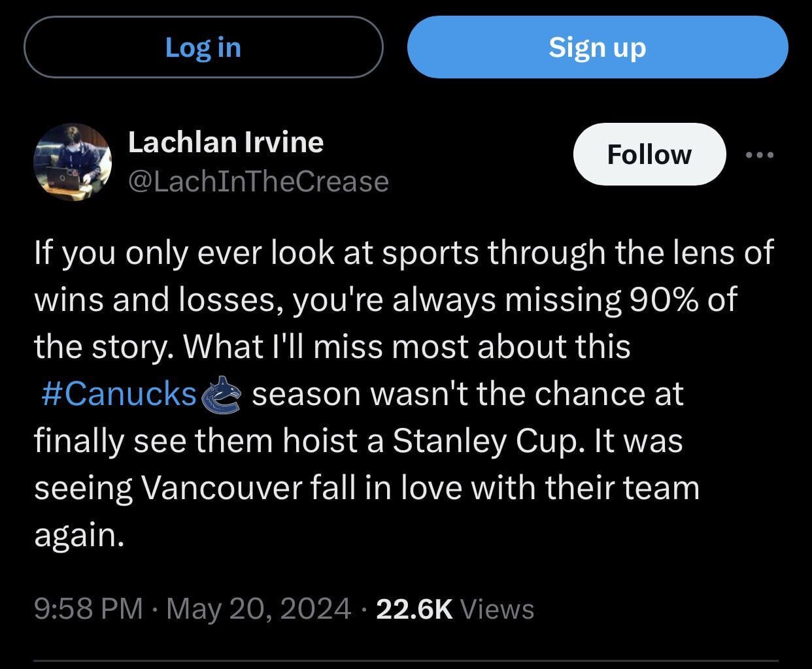Open the @LachInTheCrease handle link
The height and width of the screenshot is (669, 812).
coord(258,181)
